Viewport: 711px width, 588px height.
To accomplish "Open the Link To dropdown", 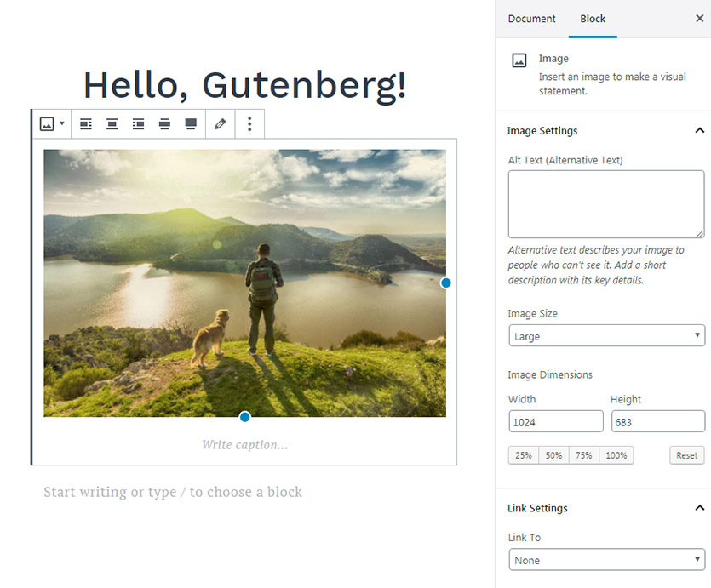I will (x=607, y=559).
